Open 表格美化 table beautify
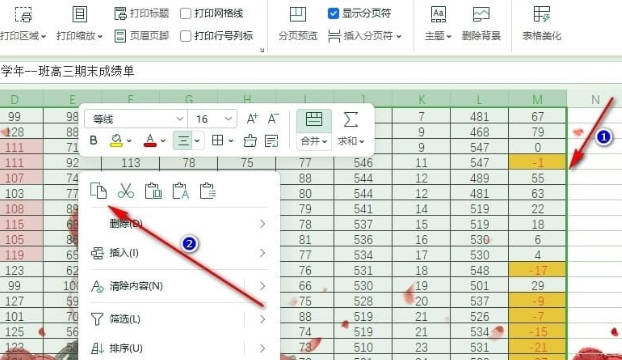The width and height of the screenshot is (622, 360). coord(542,24)
